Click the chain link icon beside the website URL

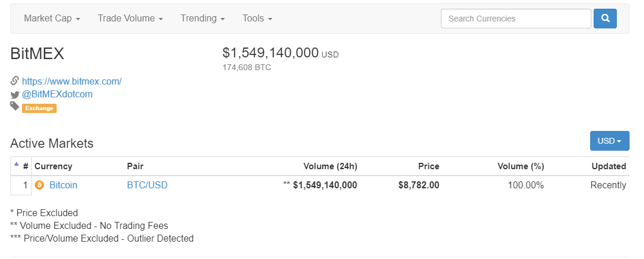click(x=15, y=81)
